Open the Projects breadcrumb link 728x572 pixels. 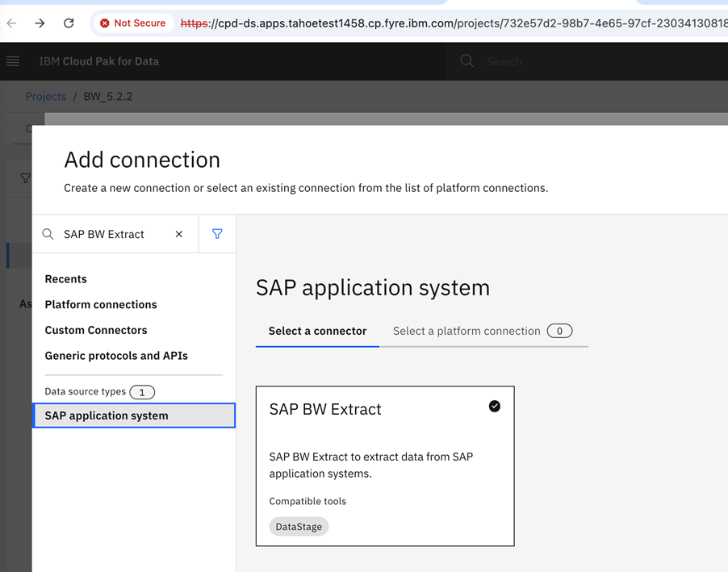[x=46, y=97]
